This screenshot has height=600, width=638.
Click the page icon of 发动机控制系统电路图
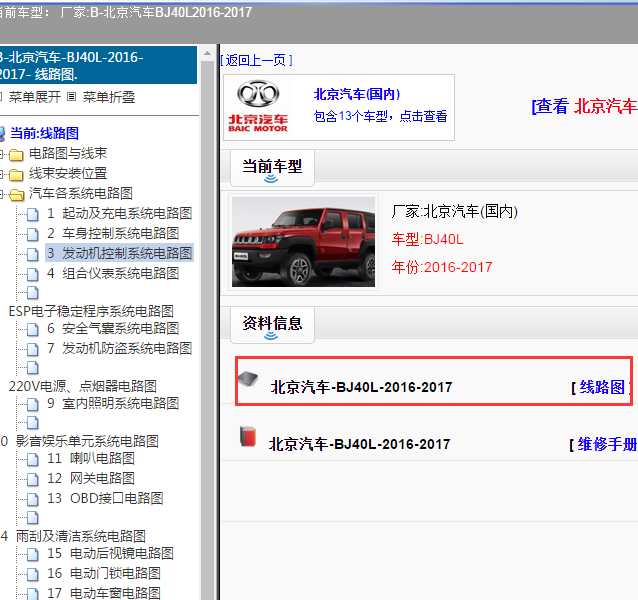point(33,254)
